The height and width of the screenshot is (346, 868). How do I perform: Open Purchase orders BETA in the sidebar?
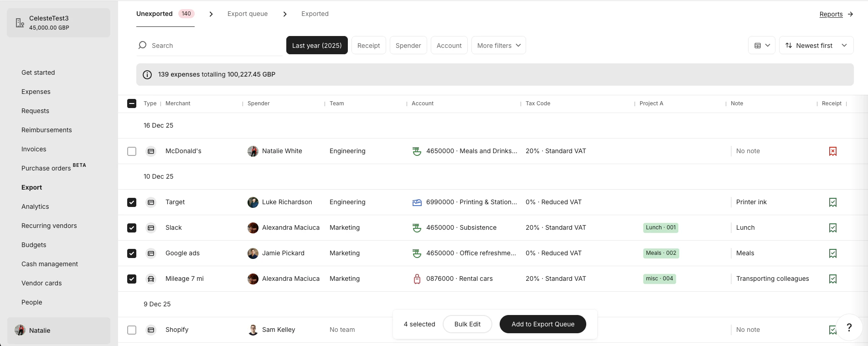click(54, 167)
